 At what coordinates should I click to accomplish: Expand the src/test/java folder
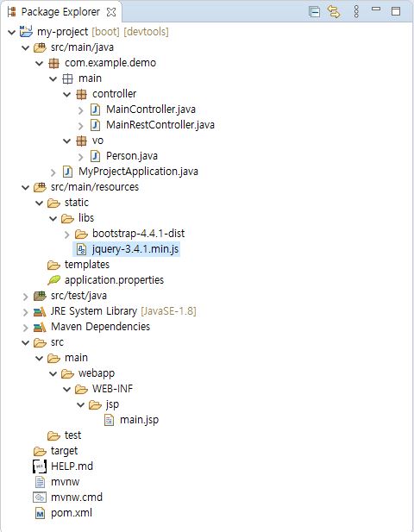pyautogui.click(x=26, y=297)
